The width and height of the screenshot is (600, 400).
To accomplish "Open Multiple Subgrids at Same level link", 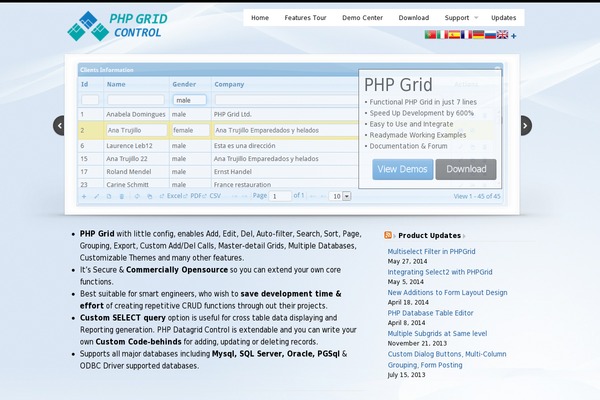I will click(x=437, y=333).
